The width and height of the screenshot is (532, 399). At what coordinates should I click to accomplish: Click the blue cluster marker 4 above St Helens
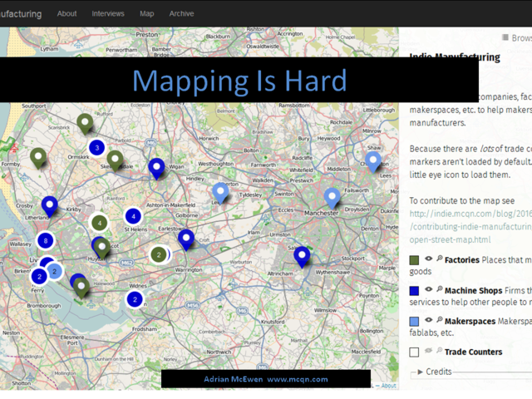click(x=133, y=216)
